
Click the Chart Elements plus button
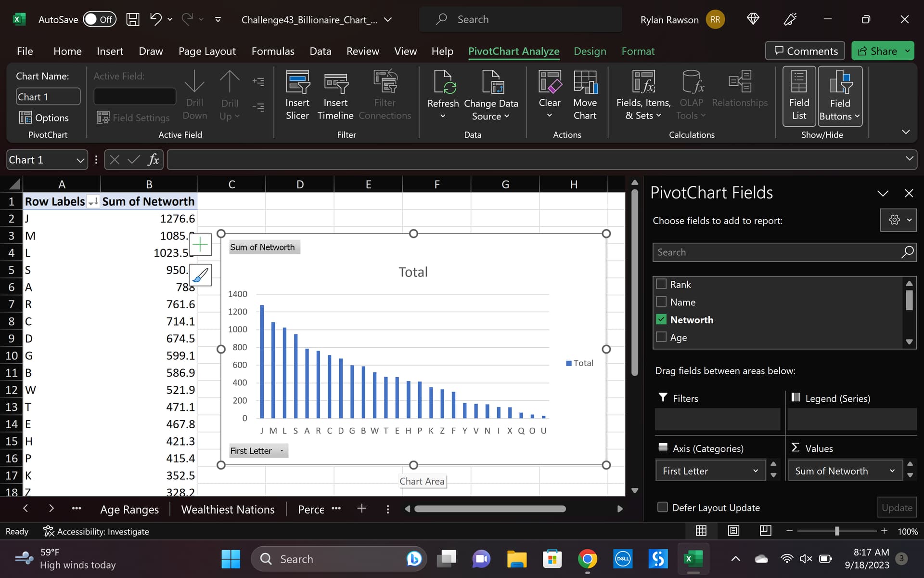point(200,245)
